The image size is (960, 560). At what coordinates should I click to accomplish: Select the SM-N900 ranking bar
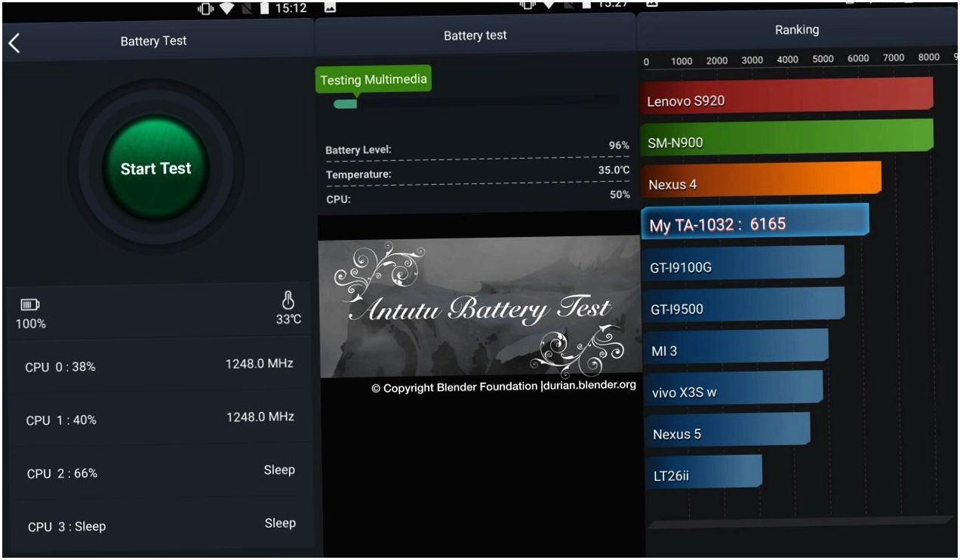click(x=787, y=138)
